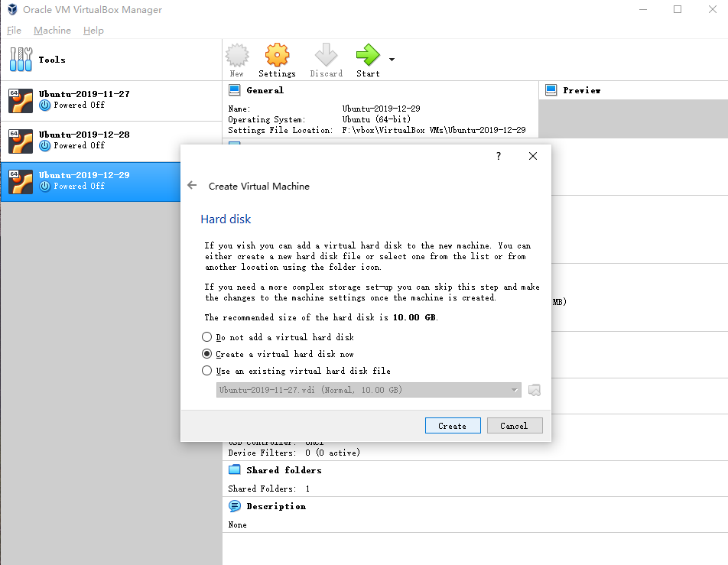728x565 pixels.
Task: Click the settings file location path text
Action: click(434, 130)
